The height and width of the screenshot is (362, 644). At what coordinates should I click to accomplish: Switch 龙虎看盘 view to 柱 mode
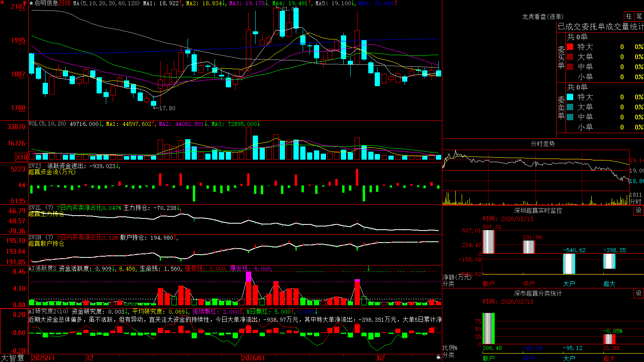629,16
